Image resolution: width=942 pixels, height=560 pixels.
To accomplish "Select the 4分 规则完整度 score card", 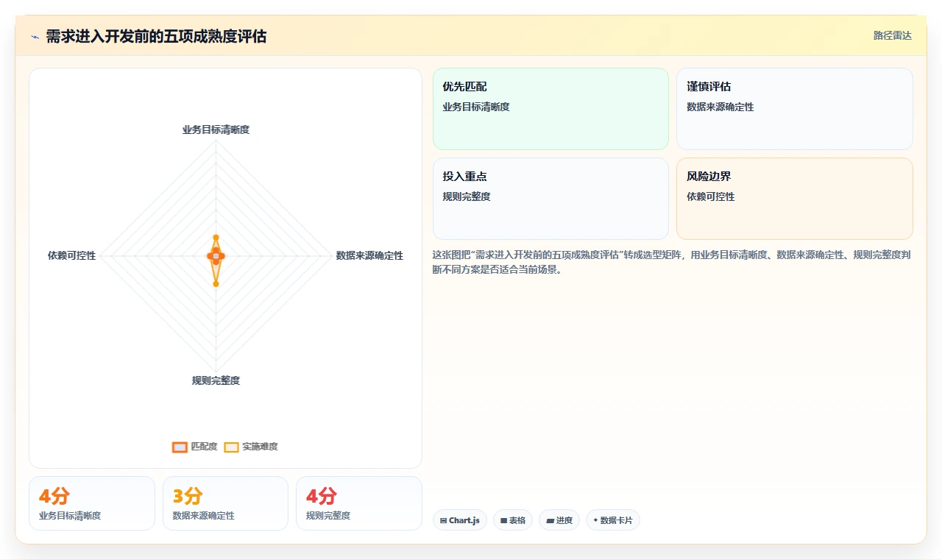I will (x=359, y=503).
